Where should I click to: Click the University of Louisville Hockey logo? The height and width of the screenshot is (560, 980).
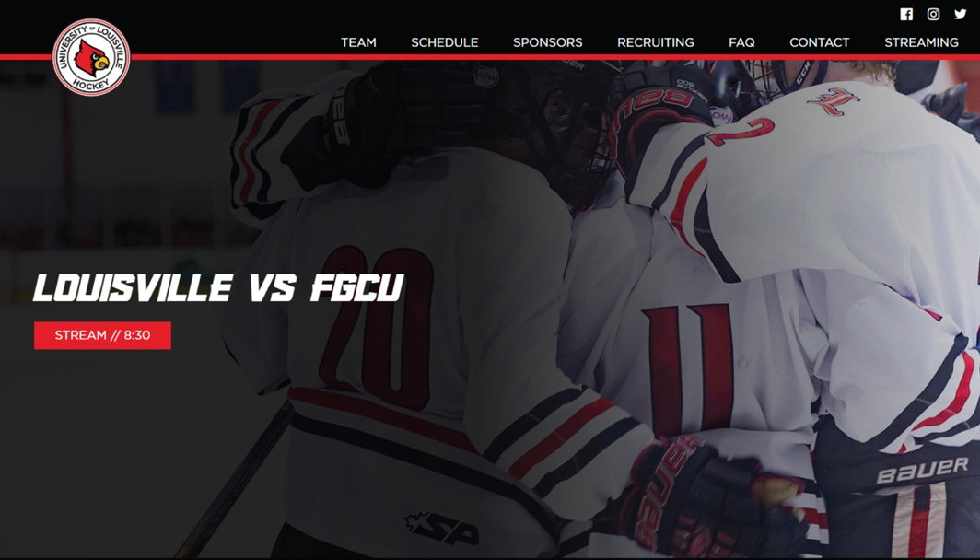click(x=91, y=57)
